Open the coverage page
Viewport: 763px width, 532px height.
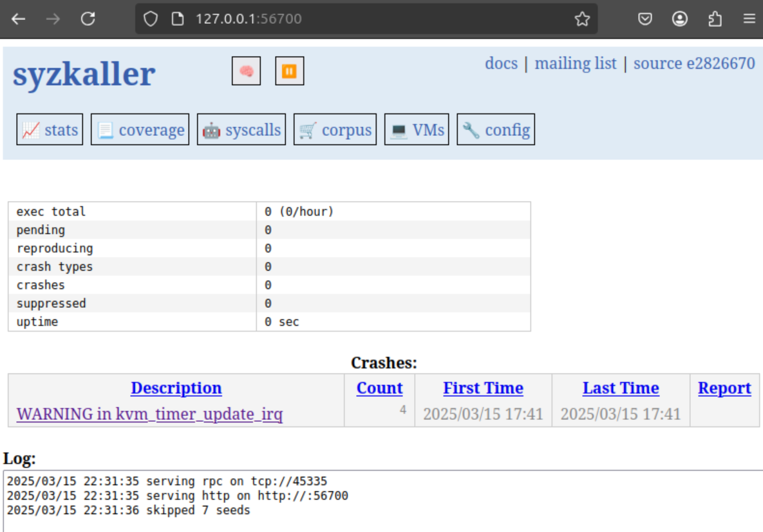click(140, 129)
